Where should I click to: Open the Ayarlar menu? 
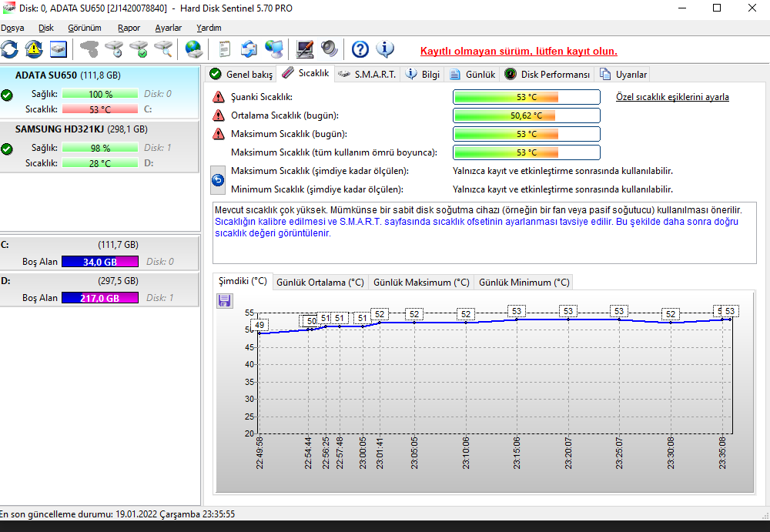(168, 28)
